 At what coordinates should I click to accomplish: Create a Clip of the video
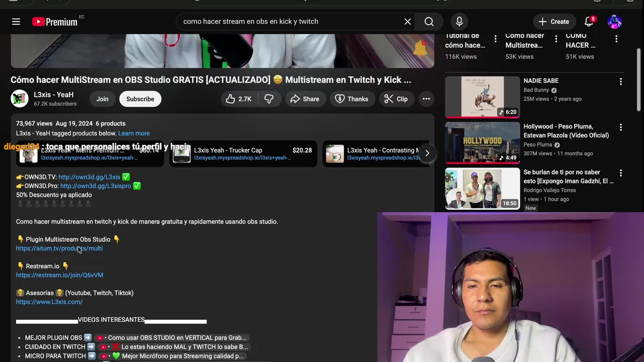396,99
